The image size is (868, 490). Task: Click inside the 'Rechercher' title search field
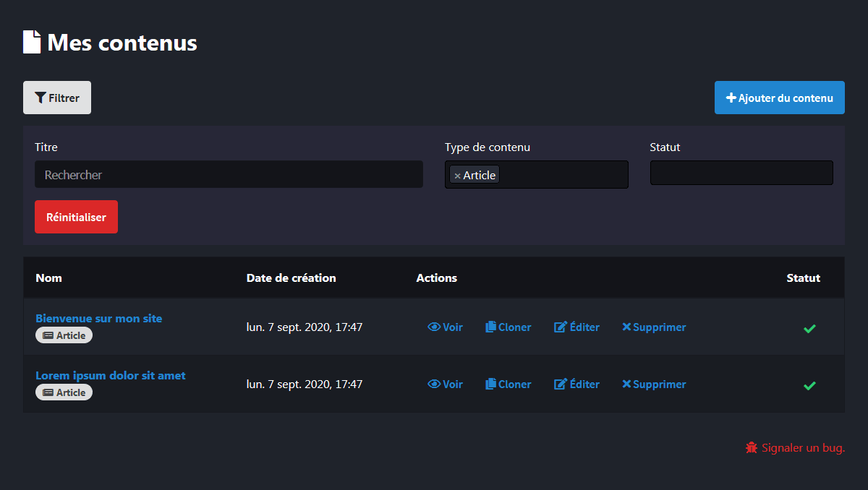pyautogui.click(x=229, y=174)
